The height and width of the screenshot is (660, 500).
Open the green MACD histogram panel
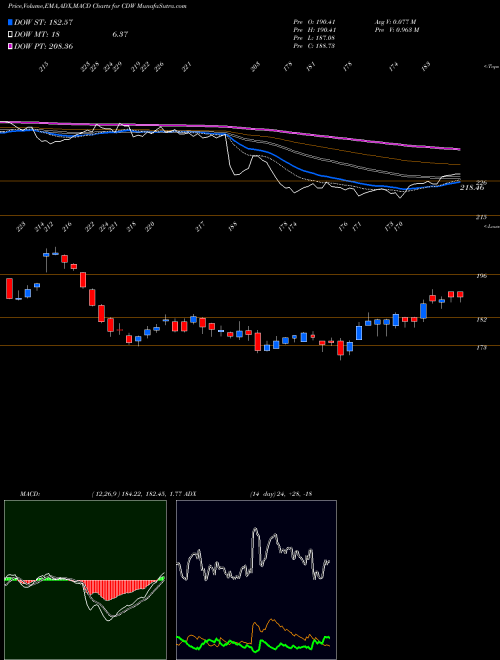point(85,580)
